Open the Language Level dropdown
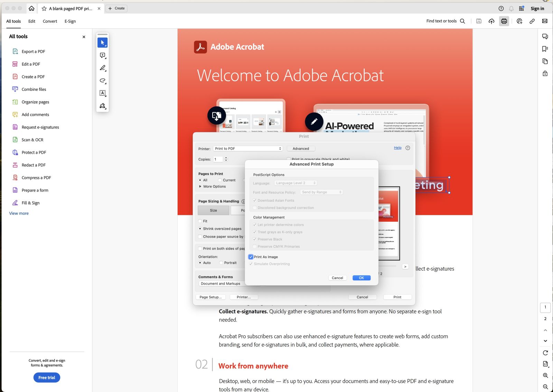Screen dimensions: 553x392 pos(296,183)
